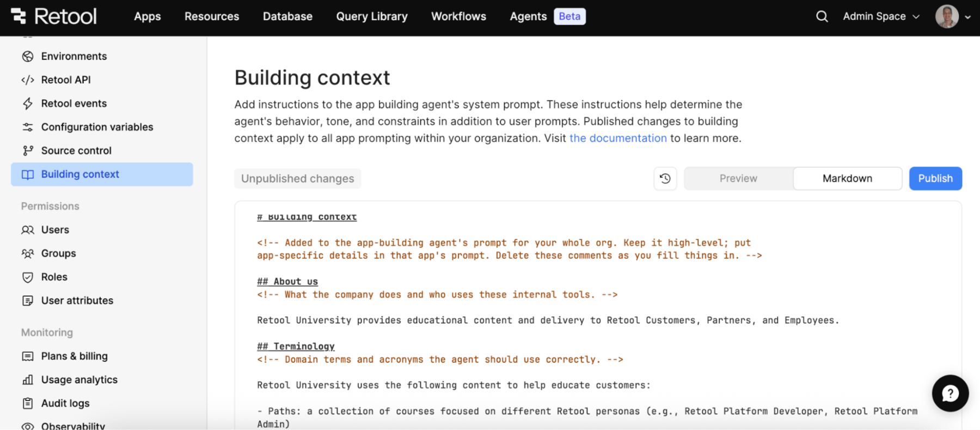Screen dimensions: 980x430
Task: Open the Apps menu
Action: pos(148,16)
